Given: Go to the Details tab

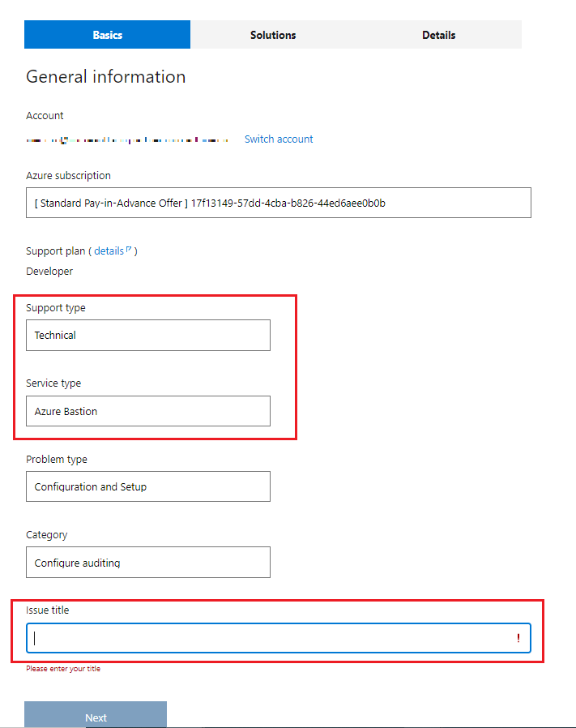Looking at the screenshot, I should pyautogui.click(x=438, y=35).
